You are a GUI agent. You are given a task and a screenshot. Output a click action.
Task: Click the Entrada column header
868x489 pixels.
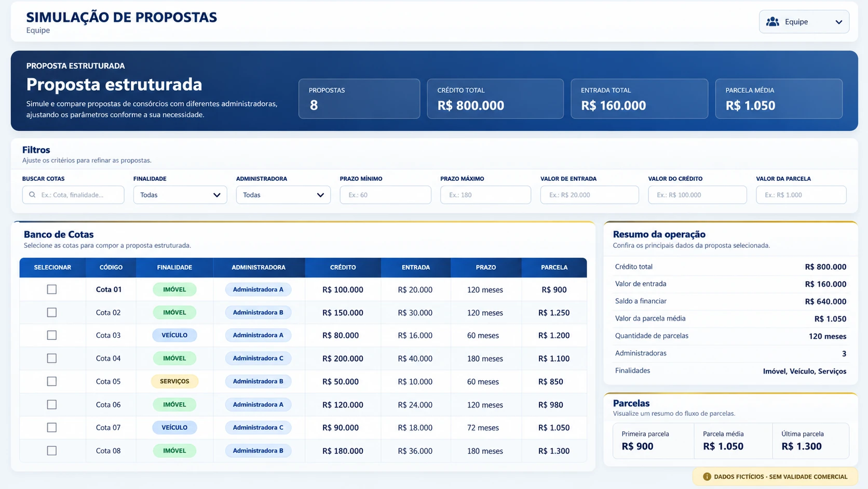point(416,267)
